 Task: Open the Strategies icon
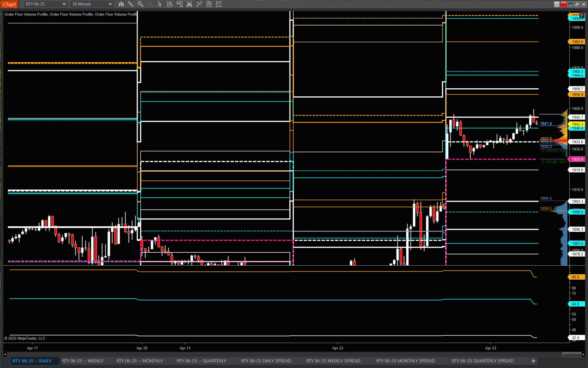click(209, 4)
